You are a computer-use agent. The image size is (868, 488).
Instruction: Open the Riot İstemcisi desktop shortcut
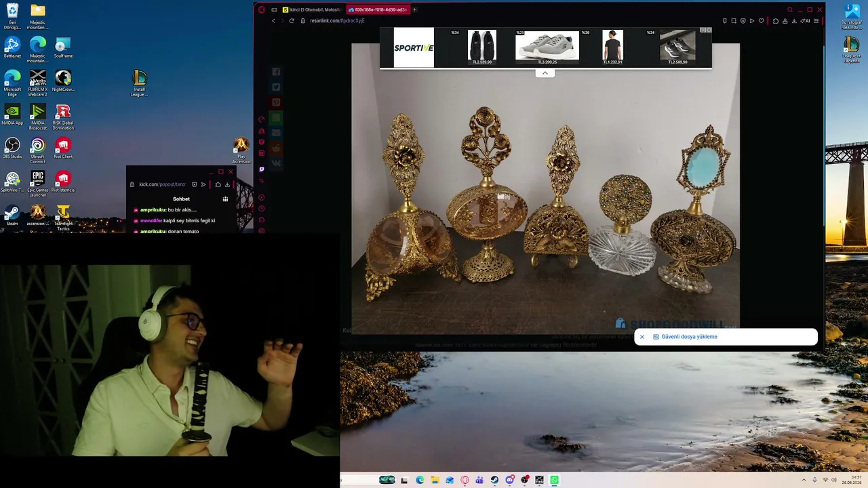[x=63, y=182]
